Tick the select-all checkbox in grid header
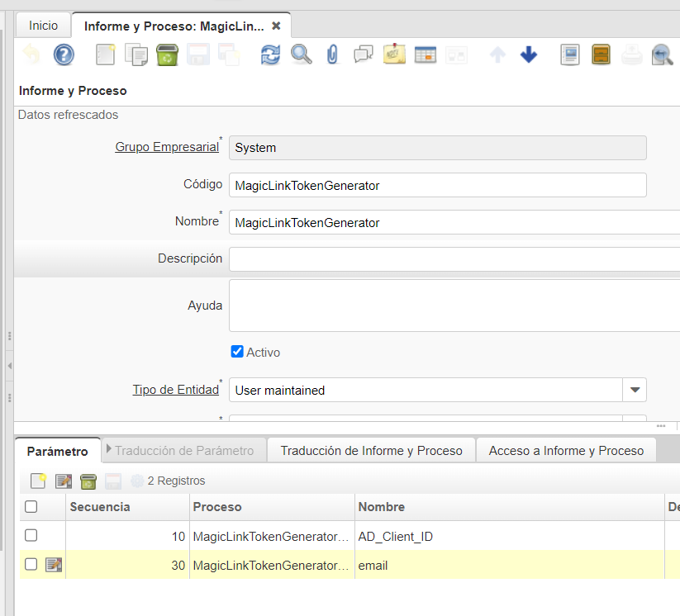 (31, 507)
